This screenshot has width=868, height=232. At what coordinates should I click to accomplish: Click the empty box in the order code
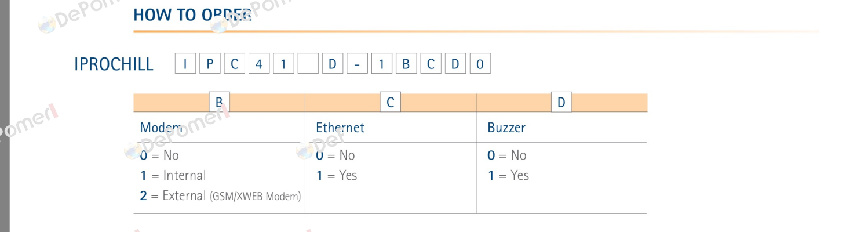(x=308, y=63)
